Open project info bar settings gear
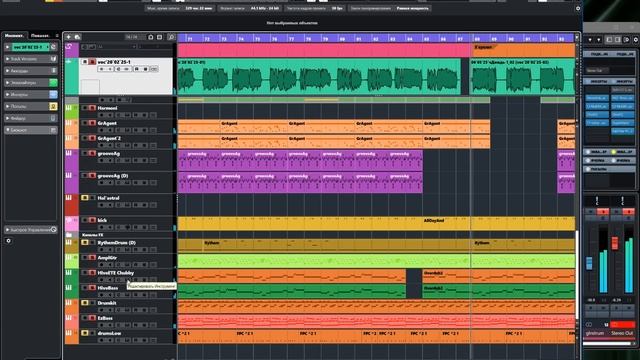 coord(578,8)
